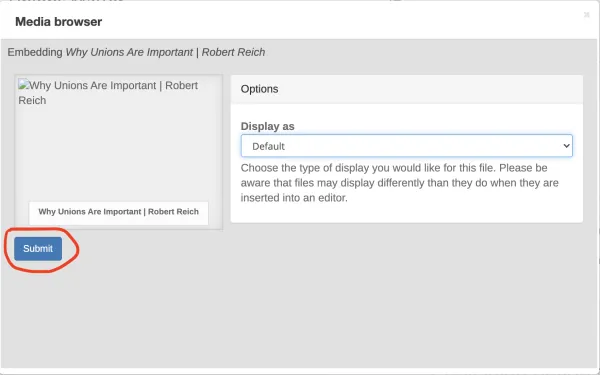Click the Options panel header
This screenshot has height=375, width=600.
pos(407,89)
